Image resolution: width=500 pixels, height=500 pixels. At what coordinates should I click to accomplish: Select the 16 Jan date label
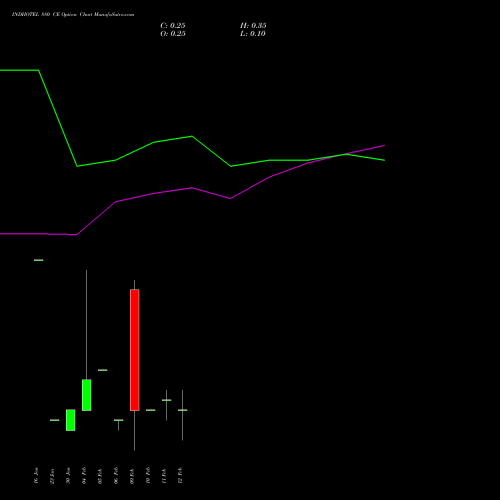(x=36, y=476)
